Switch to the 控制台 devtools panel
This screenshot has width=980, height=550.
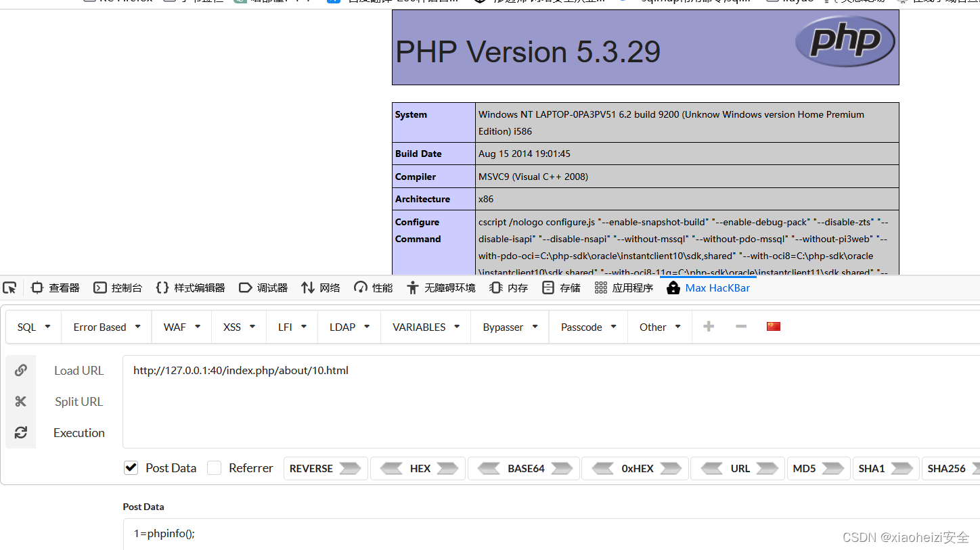click(x=118, y=288)
